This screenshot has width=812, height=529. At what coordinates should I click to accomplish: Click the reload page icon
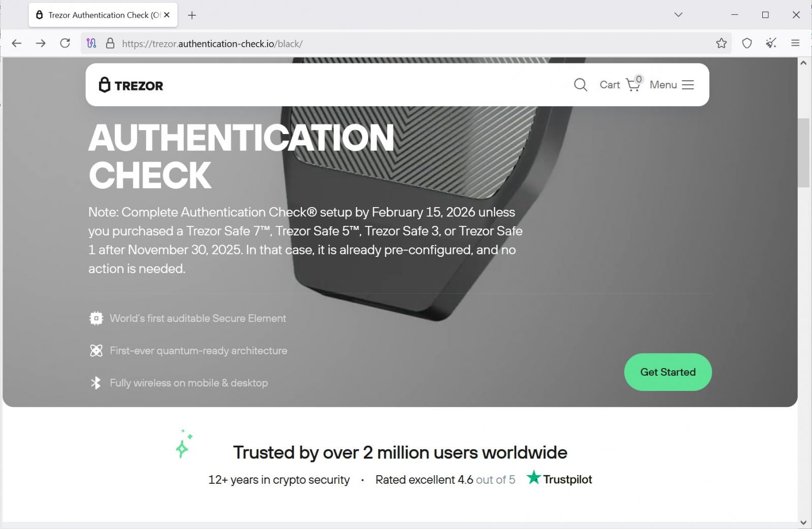point(65,43)
